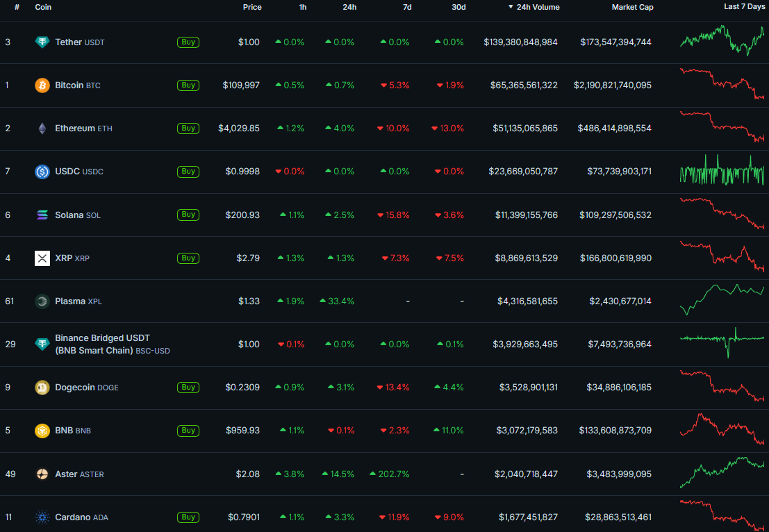Click the Ethereum diamond logo icon
The image size is (769, 532).
point(42,128)
